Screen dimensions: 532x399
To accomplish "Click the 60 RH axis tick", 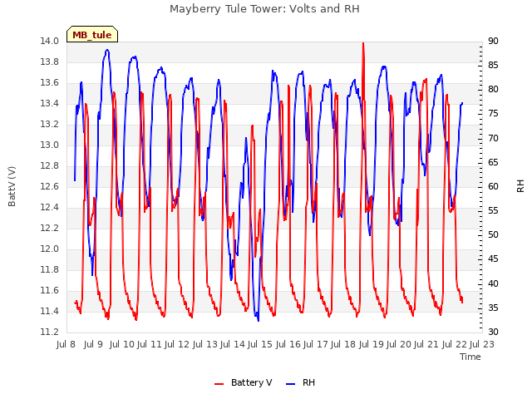I will pos(493,186).
